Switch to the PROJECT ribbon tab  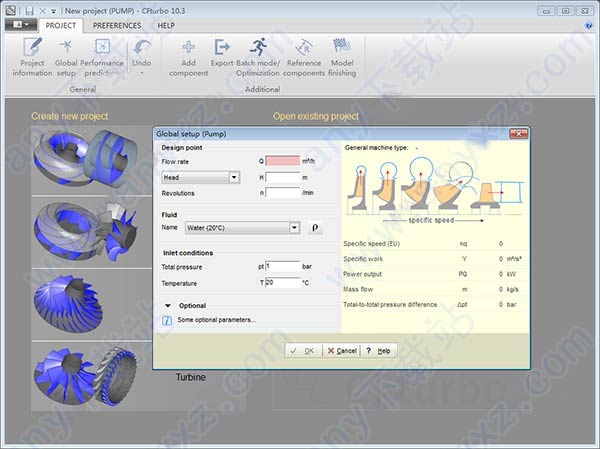click(x=60, y=26)
